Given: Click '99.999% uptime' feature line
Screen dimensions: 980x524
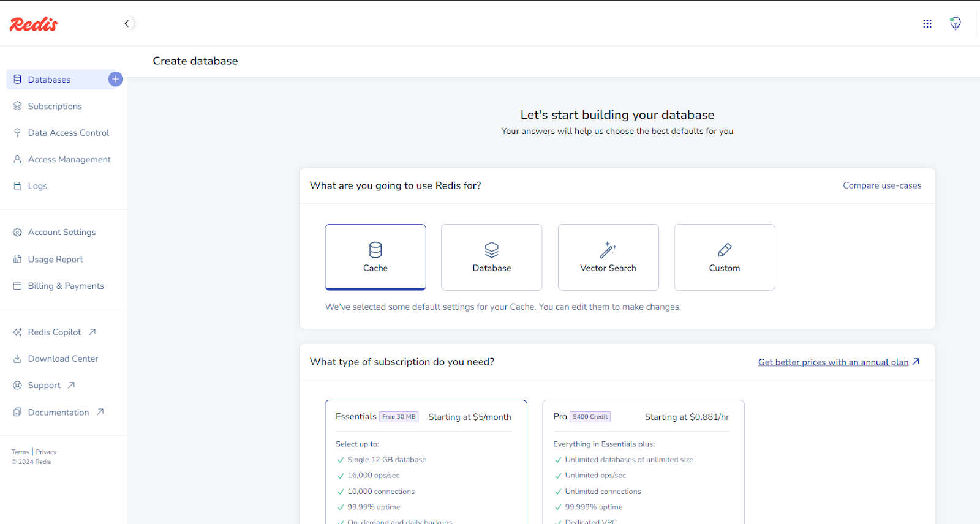Looking at the screenshot, I should point(594,507).
